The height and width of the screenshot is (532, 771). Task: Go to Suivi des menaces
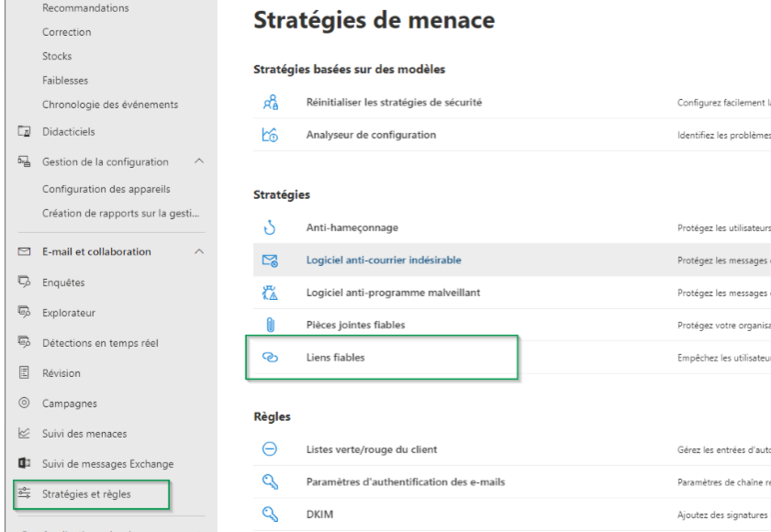click(x=84, y=434)
